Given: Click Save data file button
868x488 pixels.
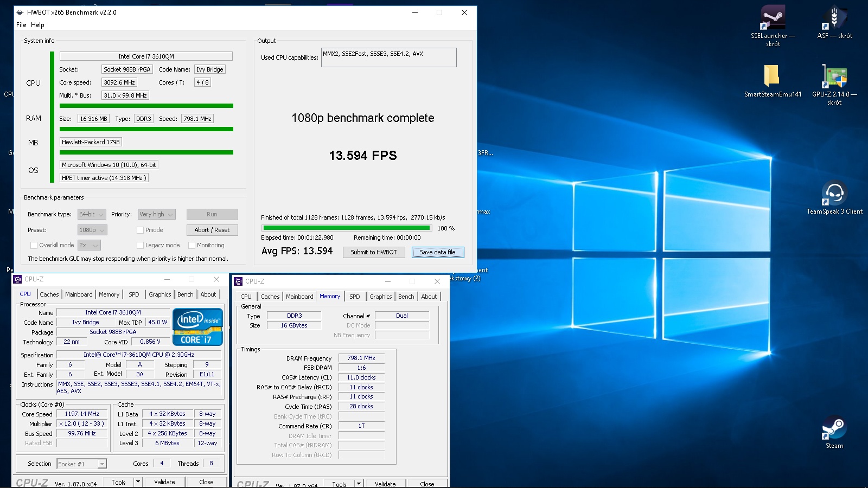Looking at the screenshot, I should point(437,252).
